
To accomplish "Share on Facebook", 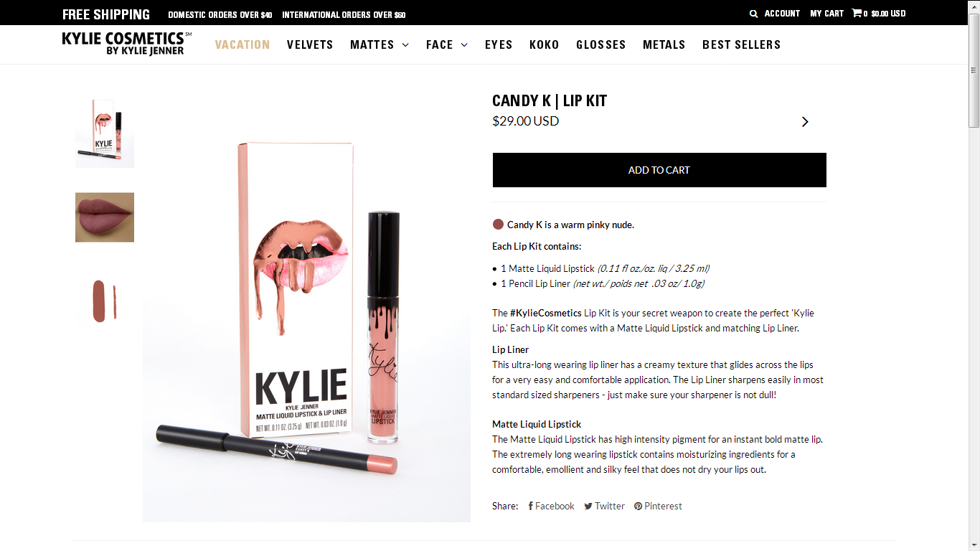I will 551,506.
